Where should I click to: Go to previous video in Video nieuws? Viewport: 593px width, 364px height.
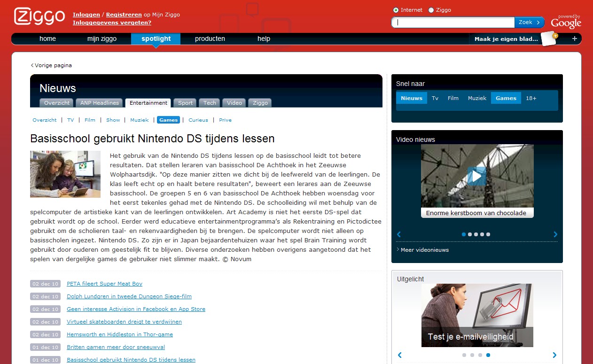399,234
